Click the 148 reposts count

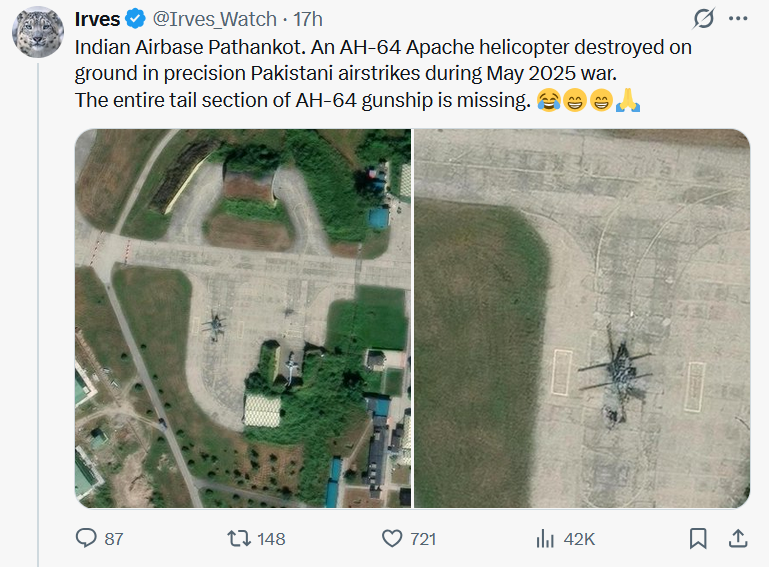click(271, 539)
